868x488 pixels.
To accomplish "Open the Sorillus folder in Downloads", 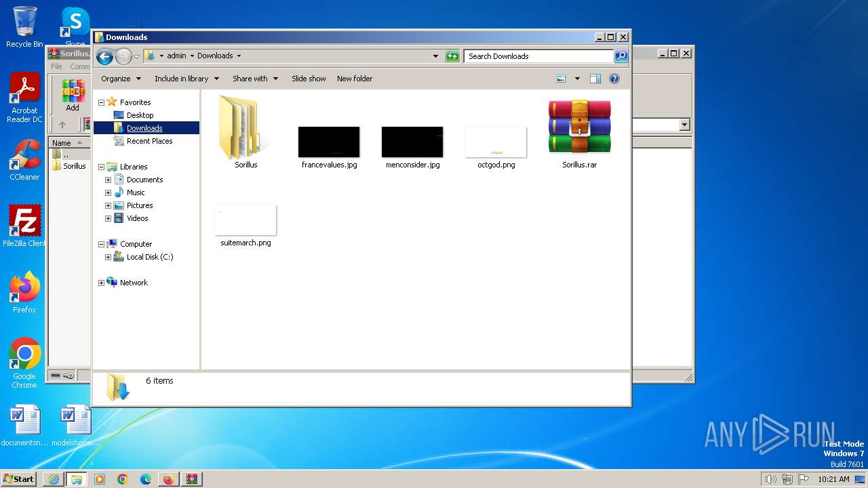I will pos(245,132).
